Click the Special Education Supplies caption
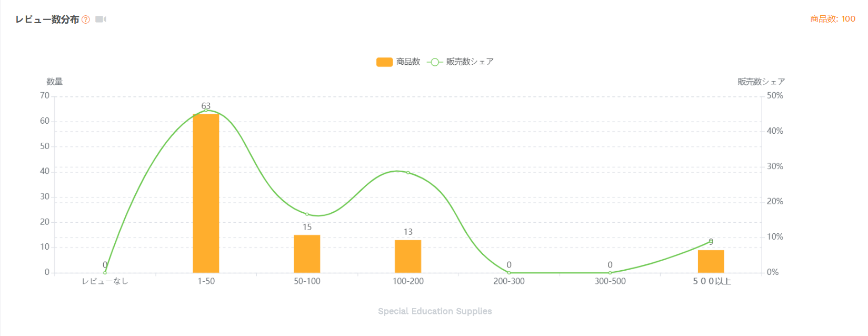This screenshot has height=336, width=868. pyautogui.click(x=435, y=311)
